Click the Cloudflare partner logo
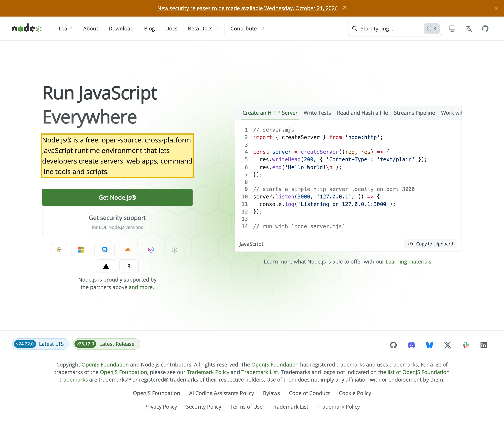The height and width of the screenshot is (421, 504). [x=128, y=249]
